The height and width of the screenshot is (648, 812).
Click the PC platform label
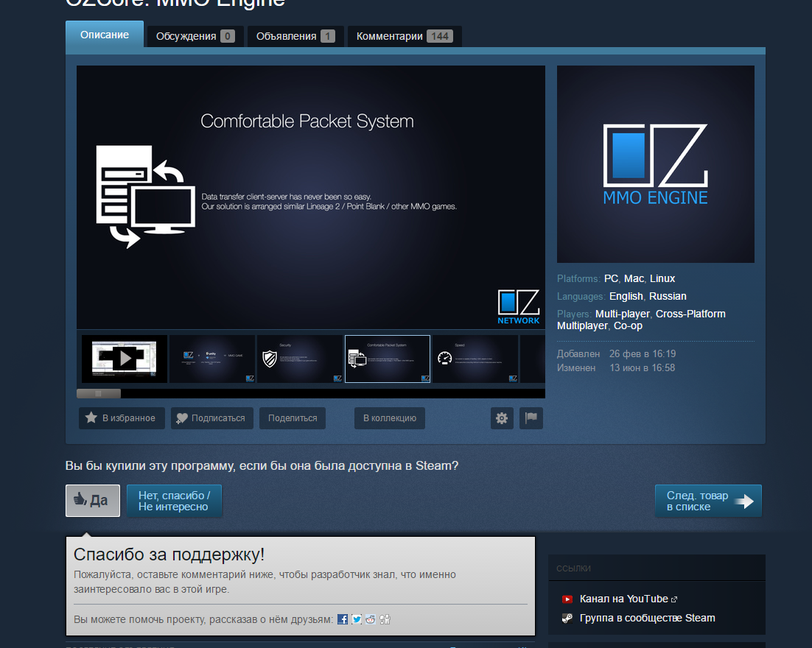(x=611, y=278)
